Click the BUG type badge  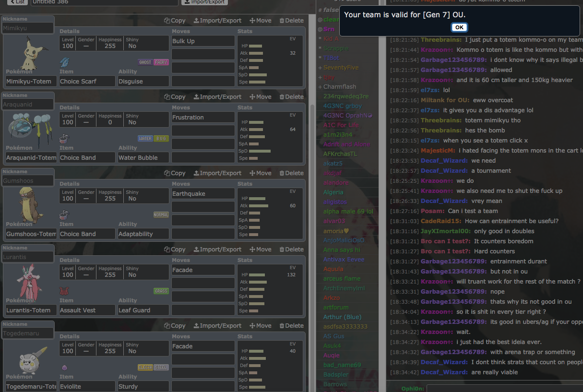pos(161,139)
